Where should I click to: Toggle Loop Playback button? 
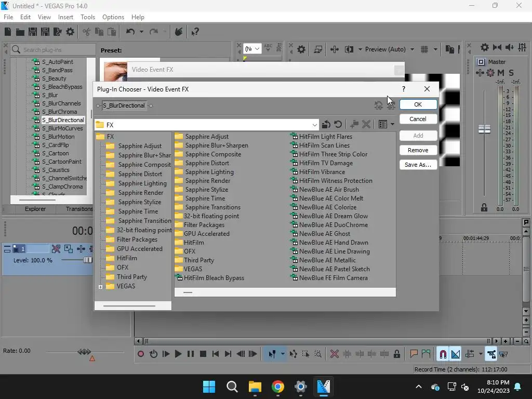coord(153,354)
